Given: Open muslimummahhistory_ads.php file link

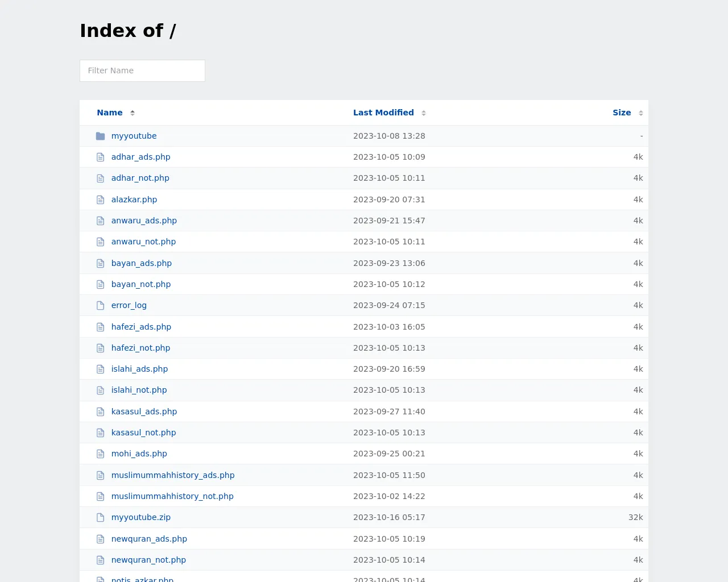Looking at the screenshot, I should (173, 475).
